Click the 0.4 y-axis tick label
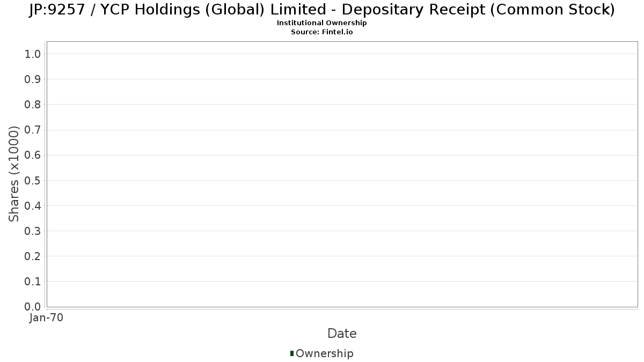 tap(33, 205)
